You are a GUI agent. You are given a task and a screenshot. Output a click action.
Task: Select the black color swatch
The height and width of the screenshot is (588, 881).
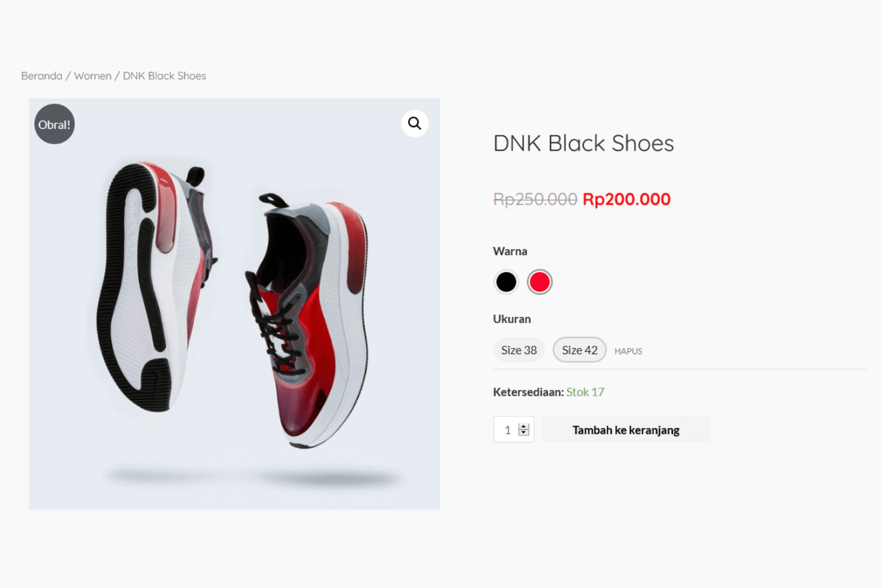[x=506, y=282]
